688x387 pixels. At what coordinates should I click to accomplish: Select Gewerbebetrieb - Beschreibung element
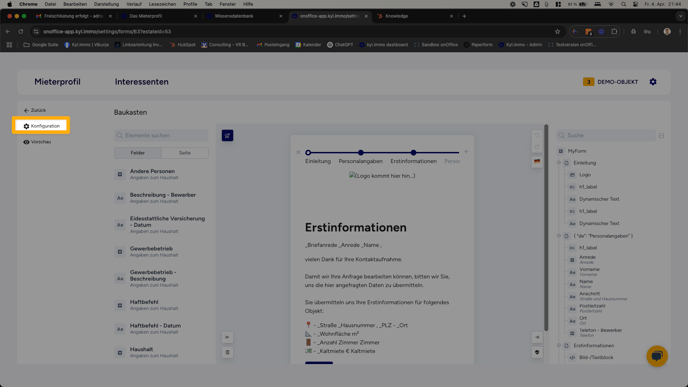(x=161, y=278)
